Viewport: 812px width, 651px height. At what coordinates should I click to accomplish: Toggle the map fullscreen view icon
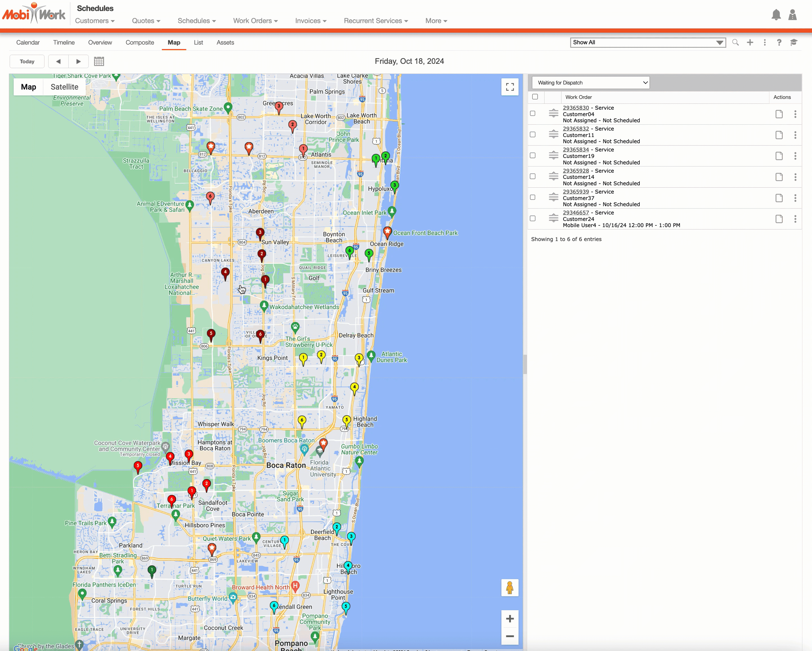510,87
